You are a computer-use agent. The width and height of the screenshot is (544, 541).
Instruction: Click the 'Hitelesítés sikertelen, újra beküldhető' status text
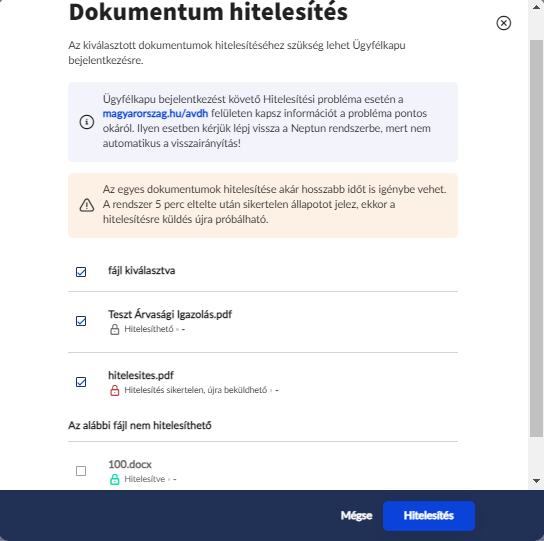click(196, 390)
